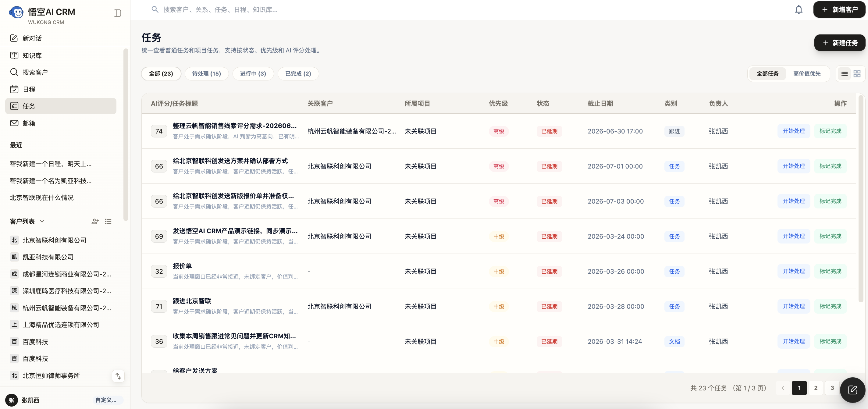Switch to 全部任务 filter
The image size is (868, 409).
point(768,73)
